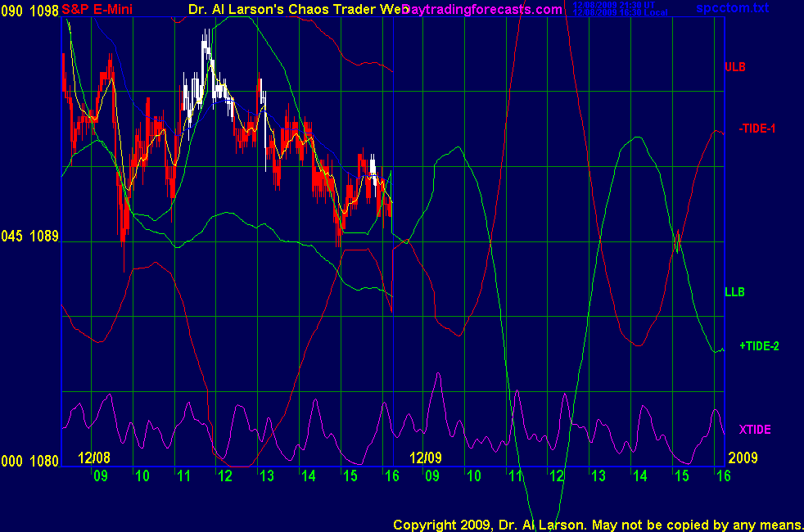
Task: Click the "12/09" date label
Action: (425, 458)
